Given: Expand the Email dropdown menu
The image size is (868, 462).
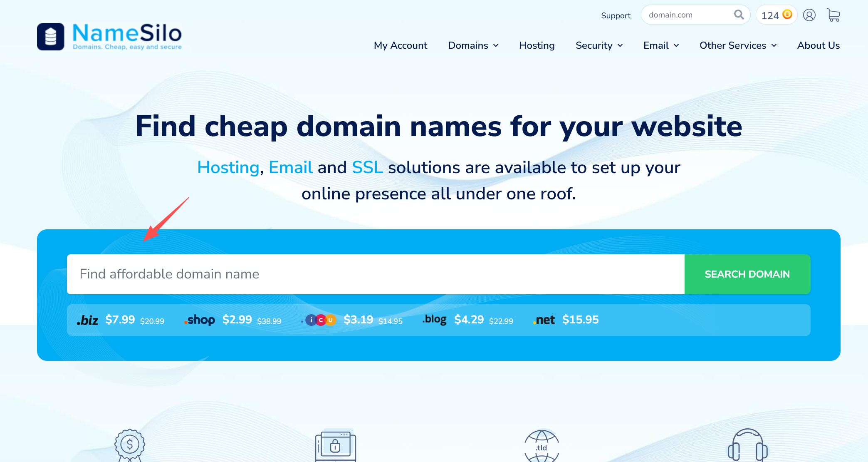Looking at the screenshot, I should click(661, 45).
